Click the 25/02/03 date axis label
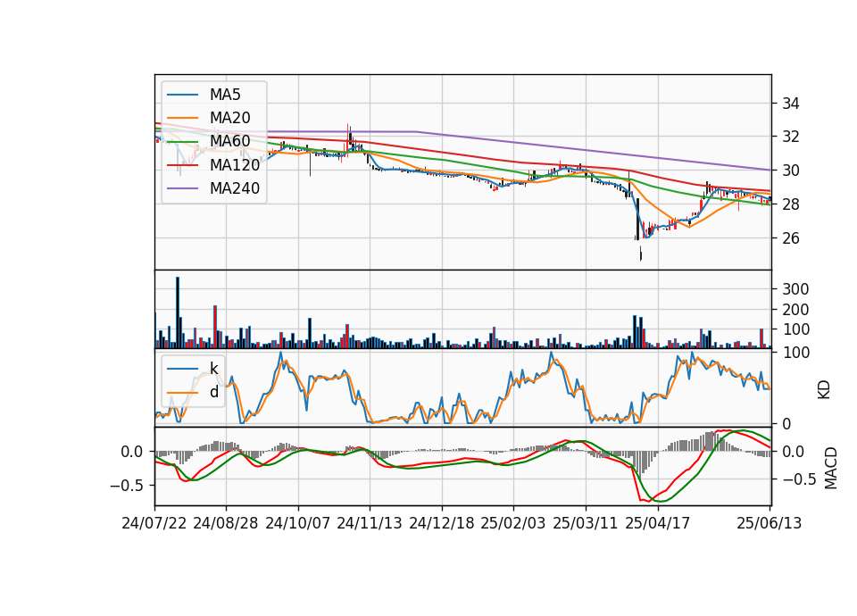The width and height of the screenshot is (857, 616). pos(513,523)
